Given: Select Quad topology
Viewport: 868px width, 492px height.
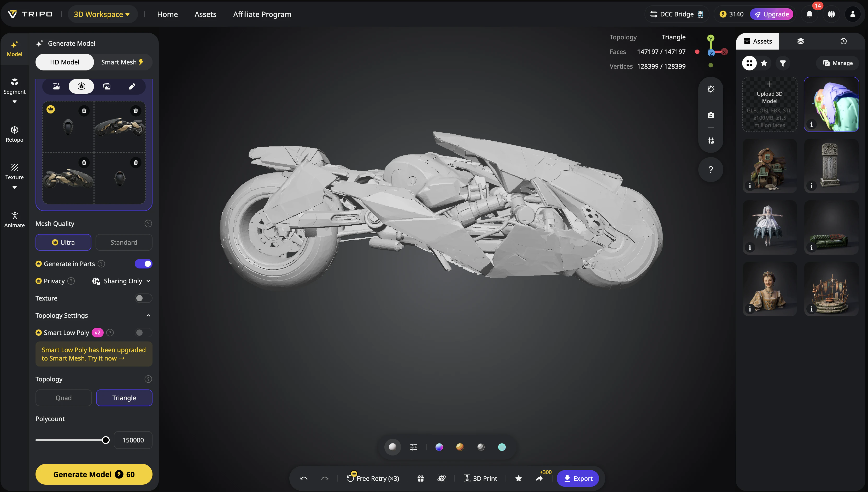Looking at the screenshot, I should [x=63, y=398].
